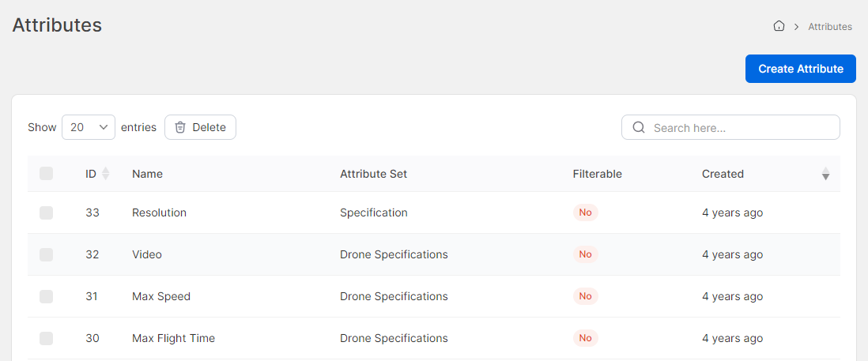Click the trash icon on Delete
This screenshot has height=361, width=868.
180,127
